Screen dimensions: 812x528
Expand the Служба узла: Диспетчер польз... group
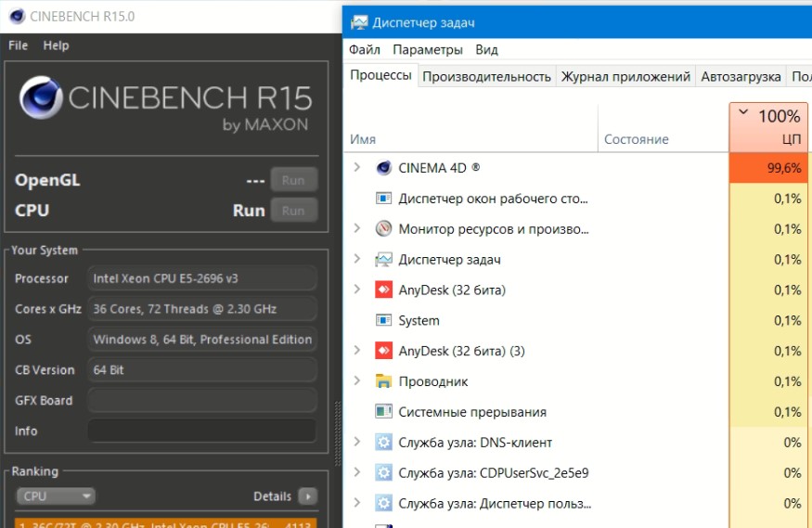356,503
